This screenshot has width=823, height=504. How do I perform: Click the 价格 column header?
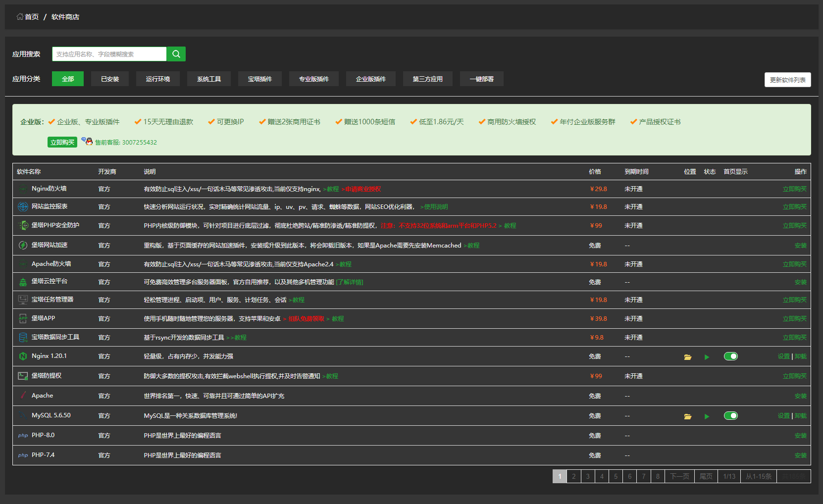[595, 171]
